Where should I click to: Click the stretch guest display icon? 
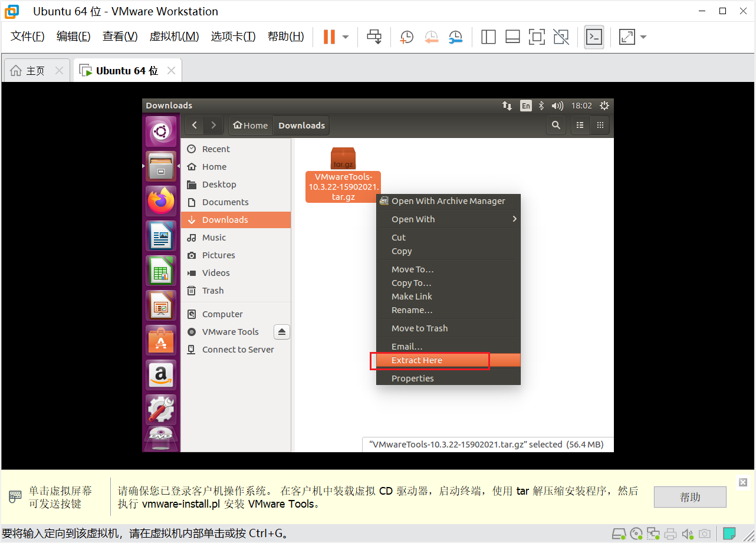pos(626,37)
